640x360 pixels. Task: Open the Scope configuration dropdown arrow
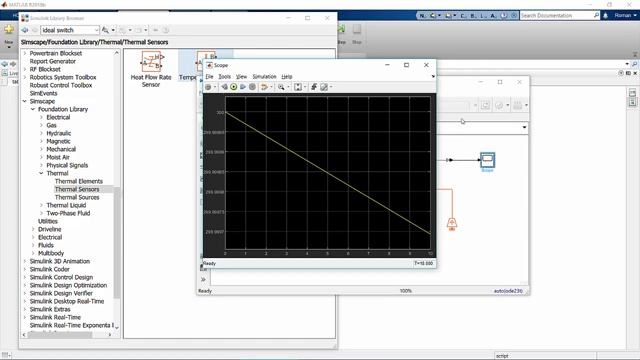point(215,87)
